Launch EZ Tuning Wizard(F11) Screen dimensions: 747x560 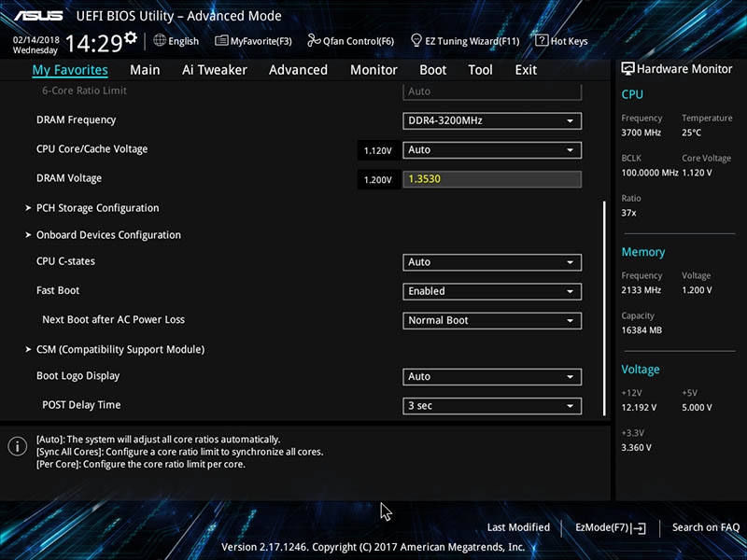465,41
